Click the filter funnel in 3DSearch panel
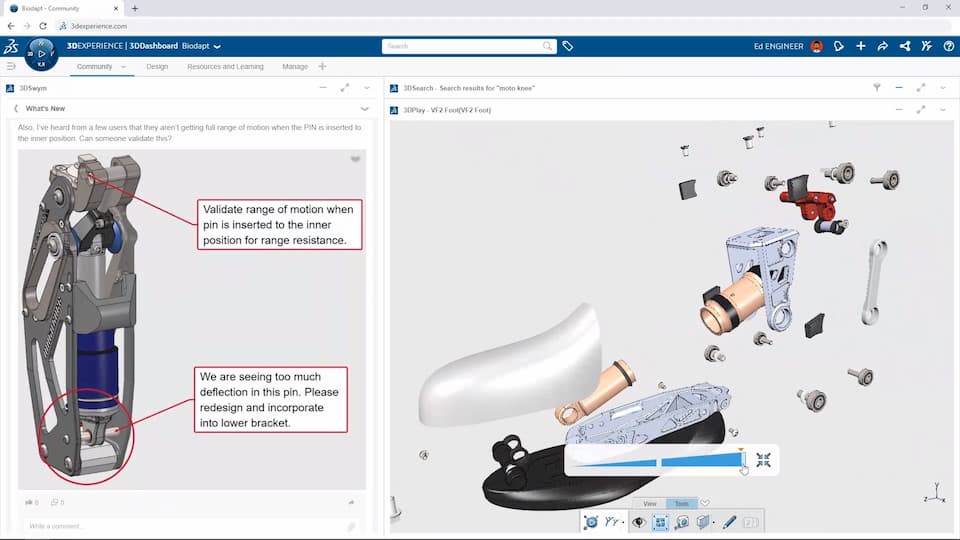This screenshot has width=960, height=540. coord(877,88)
